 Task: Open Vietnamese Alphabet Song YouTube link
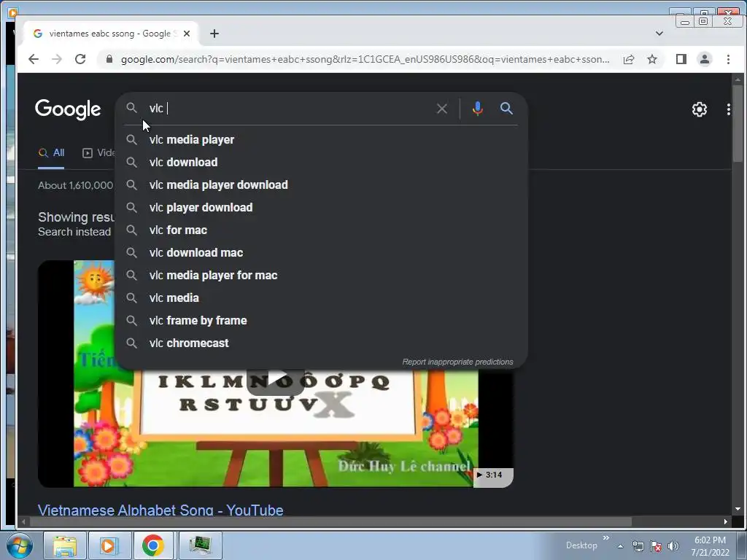click(160, 510)
